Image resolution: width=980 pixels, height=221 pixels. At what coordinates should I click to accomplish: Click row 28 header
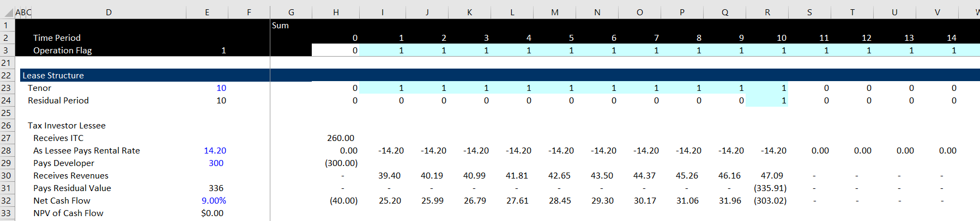tap(7, 151)
